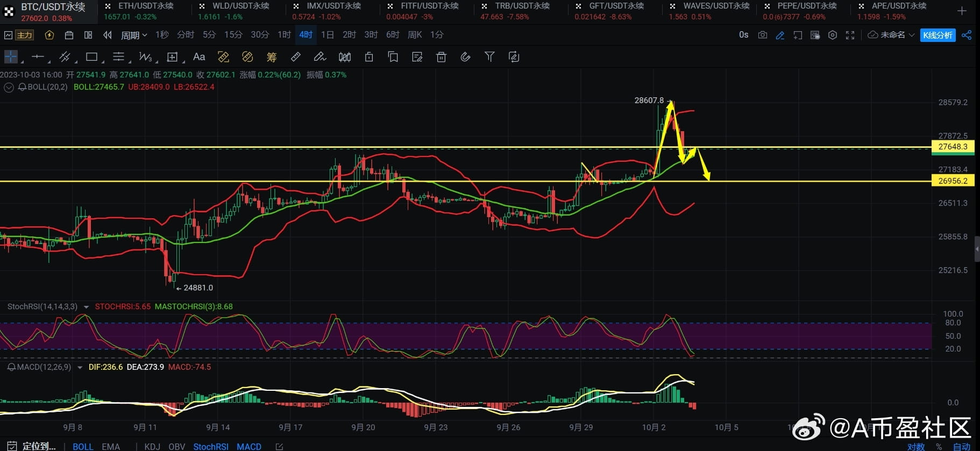Open the 未命名 layout dropdown

click(x=892, y=35)
